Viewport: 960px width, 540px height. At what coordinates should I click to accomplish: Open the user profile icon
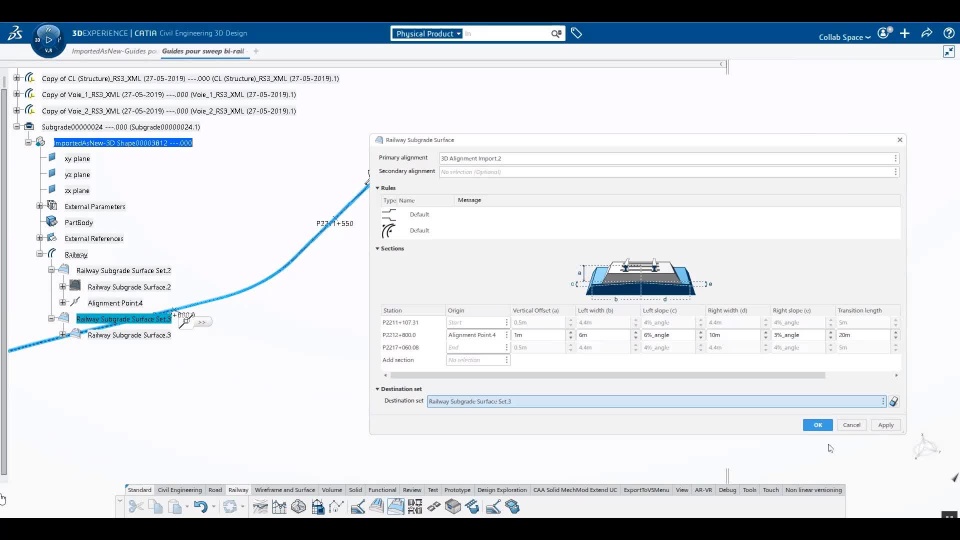tap(883, 34)
